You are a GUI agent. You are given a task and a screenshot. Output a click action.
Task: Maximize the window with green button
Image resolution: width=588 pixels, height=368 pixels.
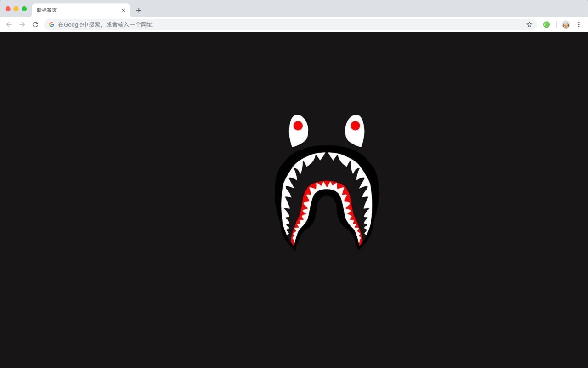click(24, 9)
